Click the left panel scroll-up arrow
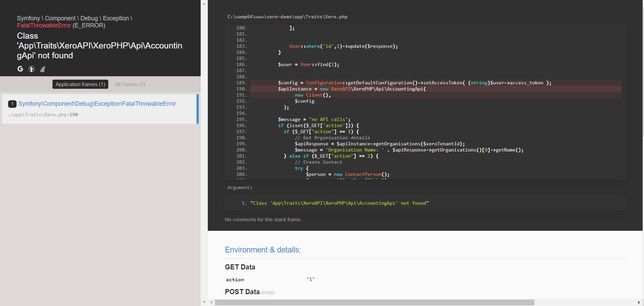This screenshot has height=306, width=644. [204, 4]
